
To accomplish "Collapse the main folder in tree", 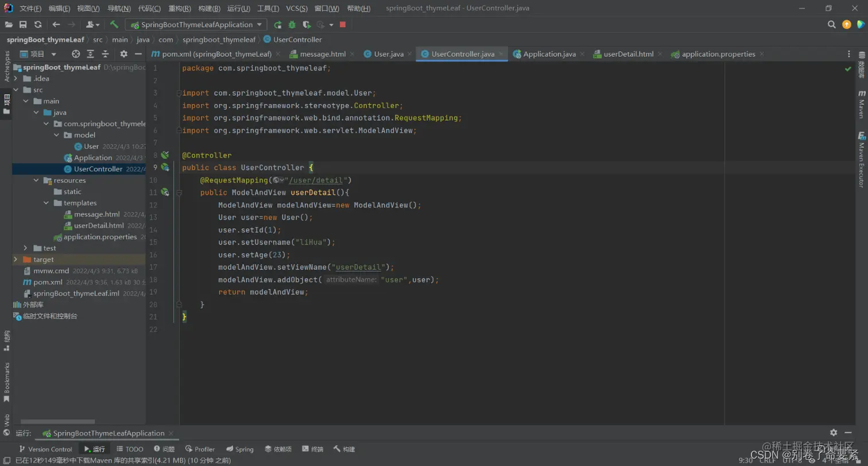I will point(26,101).
